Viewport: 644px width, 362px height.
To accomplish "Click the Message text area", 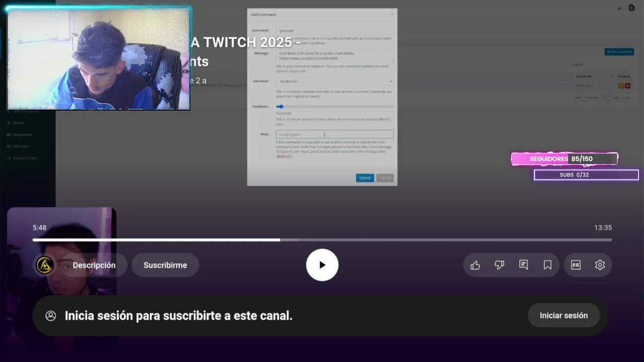I will [335, 55].
